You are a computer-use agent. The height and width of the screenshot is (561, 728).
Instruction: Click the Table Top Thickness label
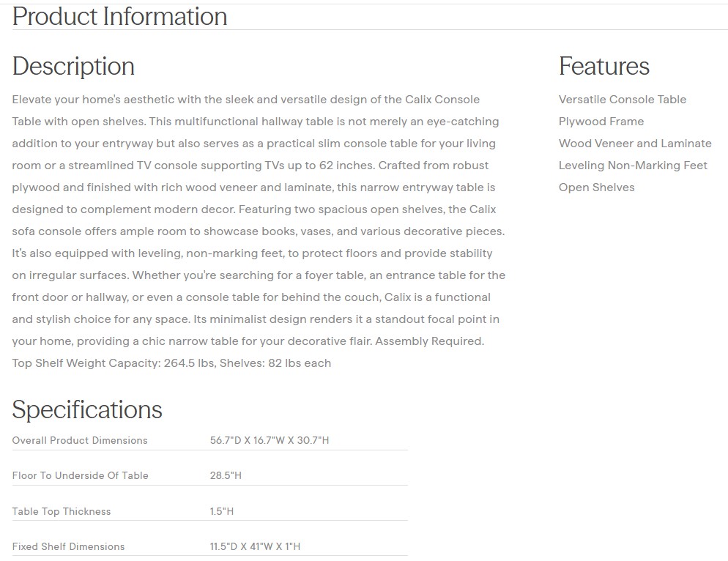tap(62, 511)
